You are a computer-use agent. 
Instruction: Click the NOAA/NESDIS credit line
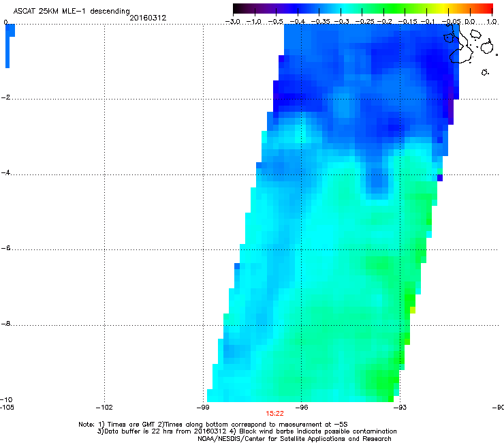pyautogui.click(x=294, y=439)
